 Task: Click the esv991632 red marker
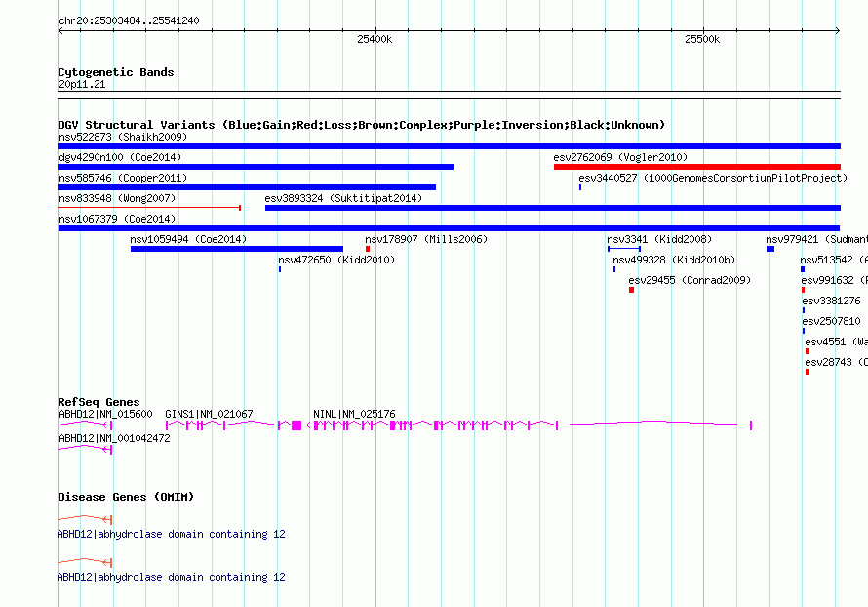click(804, 290)
